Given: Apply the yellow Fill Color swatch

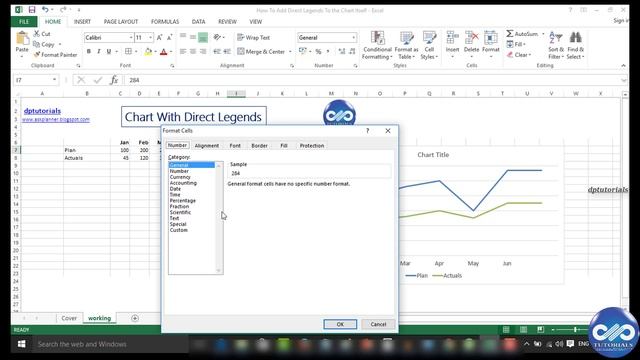Looking at the screenshot, I should [x=148, y=51].
